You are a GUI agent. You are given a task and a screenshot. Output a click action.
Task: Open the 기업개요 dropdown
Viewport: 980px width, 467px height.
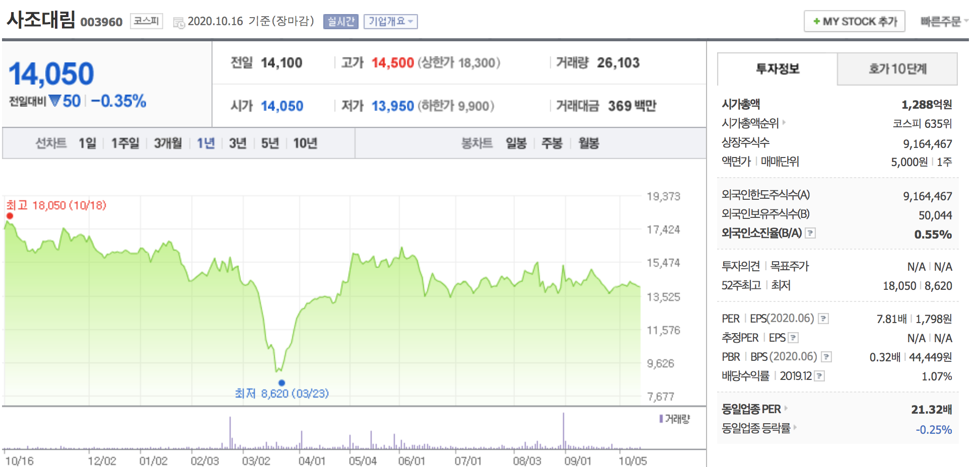click(391, 22)
